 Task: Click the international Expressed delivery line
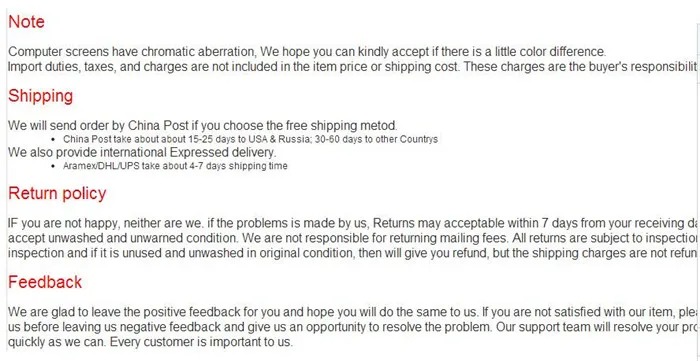(x=142, y=153)
